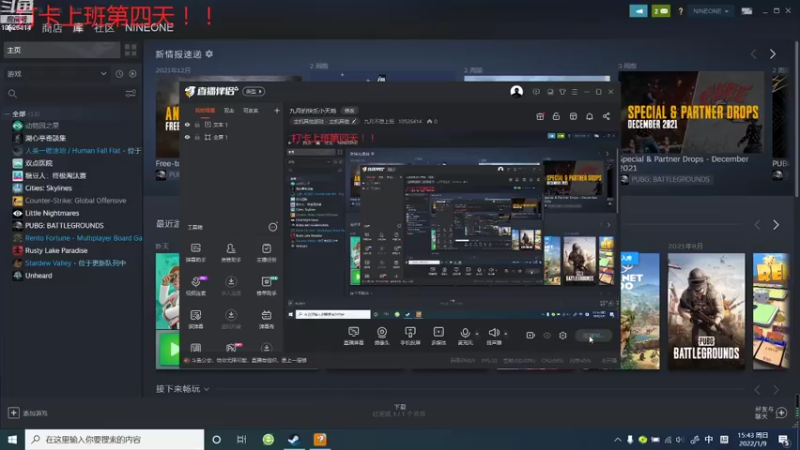
Task: Open the green Steam notifications button
Action: [x=661, y=11]
